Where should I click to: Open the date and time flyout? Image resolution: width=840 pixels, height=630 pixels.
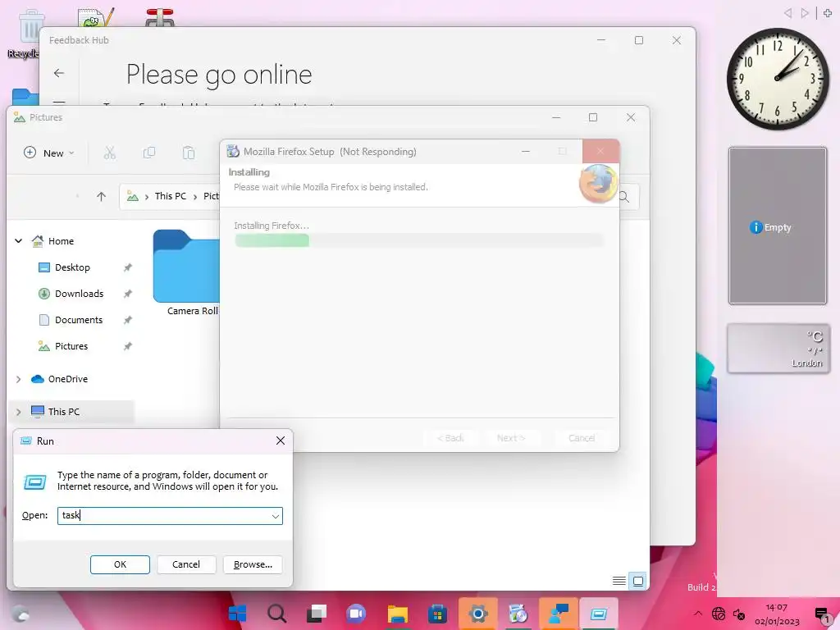(777, 614)
